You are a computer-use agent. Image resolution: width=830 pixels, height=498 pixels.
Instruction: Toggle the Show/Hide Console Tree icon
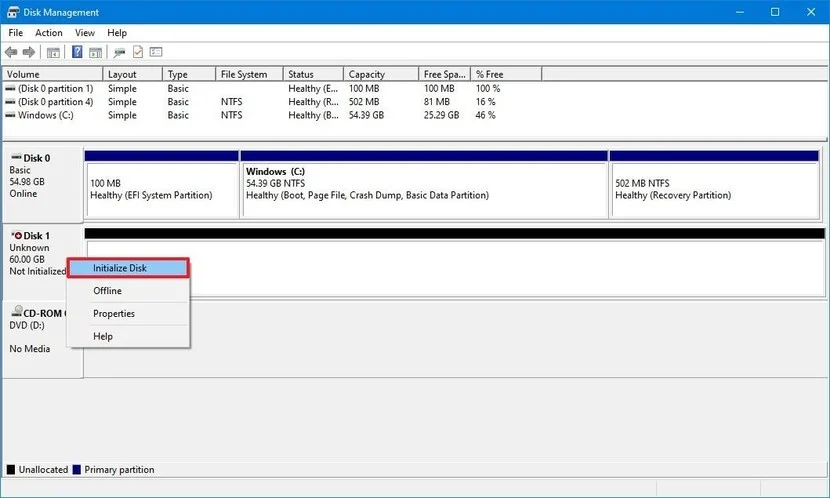pos(53,52)
